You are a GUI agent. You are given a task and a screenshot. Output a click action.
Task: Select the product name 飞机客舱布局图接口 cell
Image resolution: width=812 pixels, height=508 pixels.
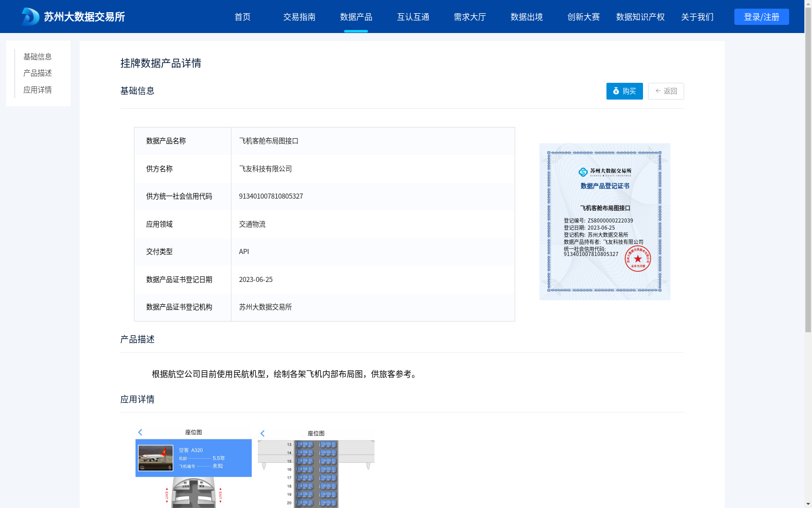[373, 141]
